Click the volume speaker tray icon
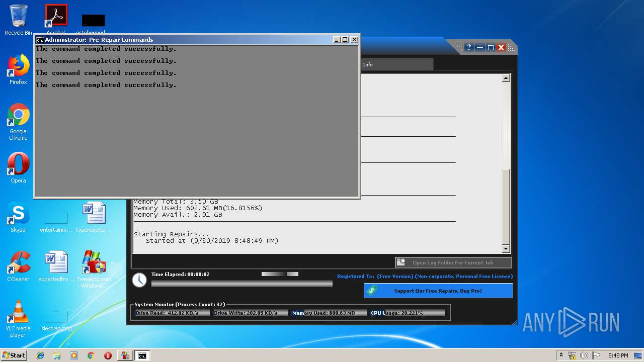 pyautogui.click(x=584, y=355)
